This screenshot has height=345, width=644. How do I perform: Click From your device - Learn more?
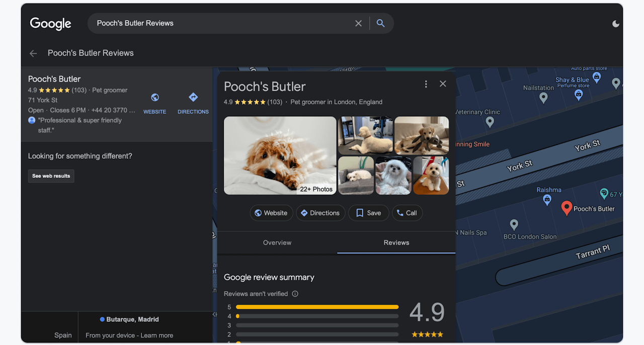(x=129, y=335)
